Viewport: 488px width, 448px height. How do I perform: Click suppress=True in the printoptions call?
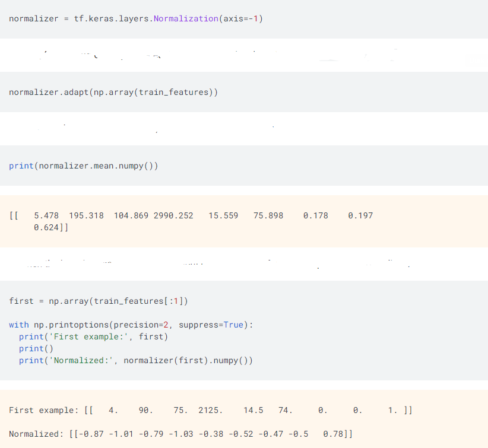211,325
